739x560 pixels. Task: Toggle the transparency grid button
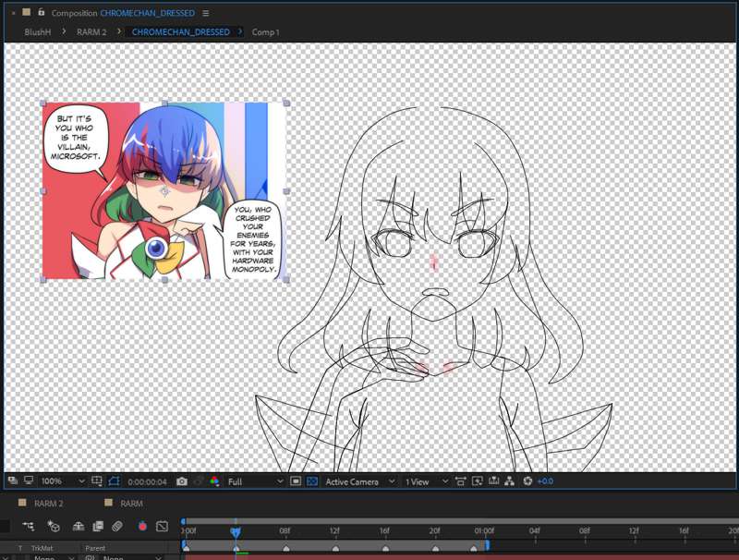coord(312,481)
